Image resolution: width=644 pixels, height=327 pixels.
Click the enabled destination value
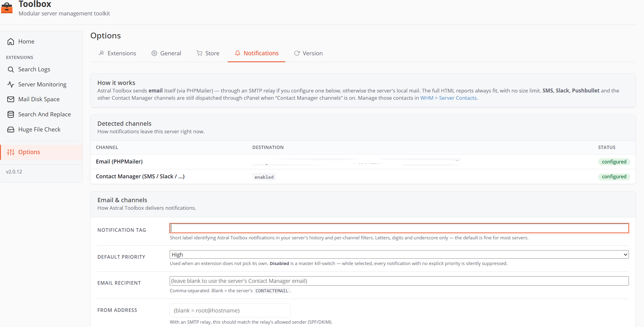(x=264, y=177)
